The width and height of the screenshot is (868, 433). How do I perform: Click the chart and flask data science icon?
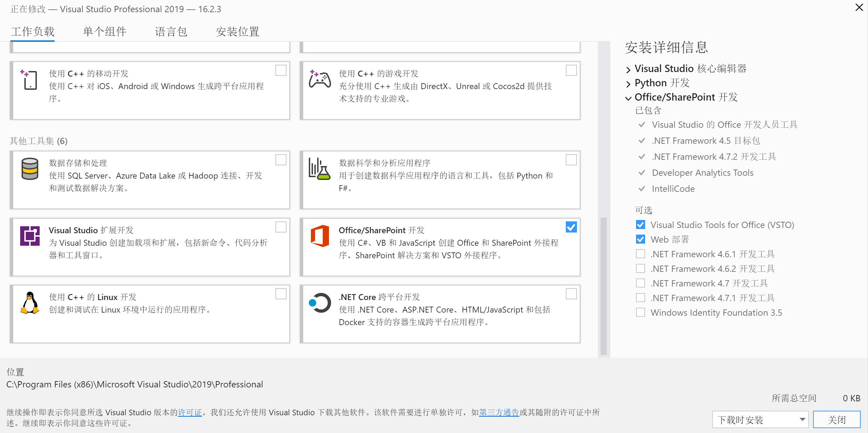point(320,169)
